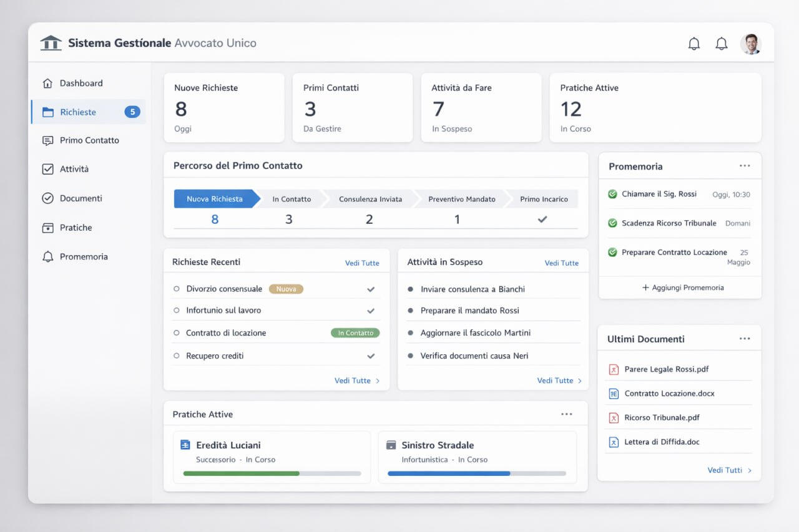Viewport: 799px width, 532px height.
Task: Click the Eredità Luciani case icon
Action: (x=185, y=445)
